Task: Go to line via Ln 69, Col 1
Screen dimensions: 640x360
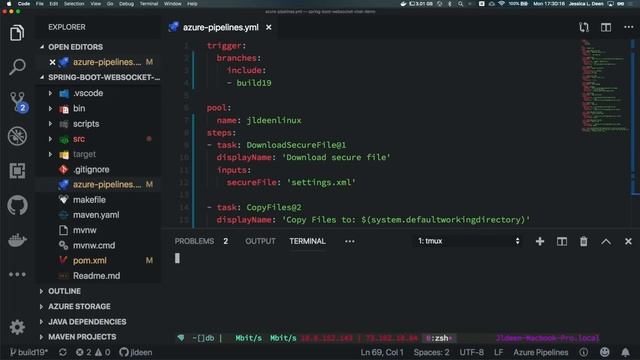Action: (x=382, y=352)
